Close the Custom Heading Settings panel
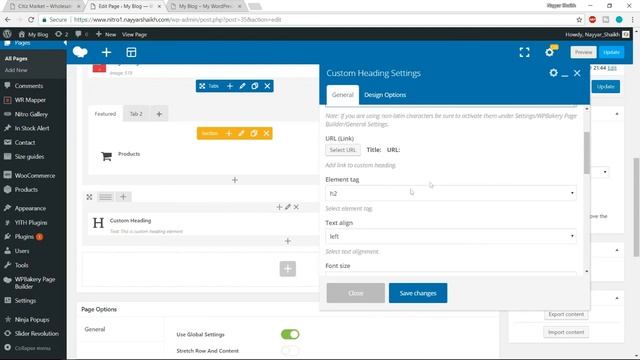 pyautogui.click(x=577, y=73)
